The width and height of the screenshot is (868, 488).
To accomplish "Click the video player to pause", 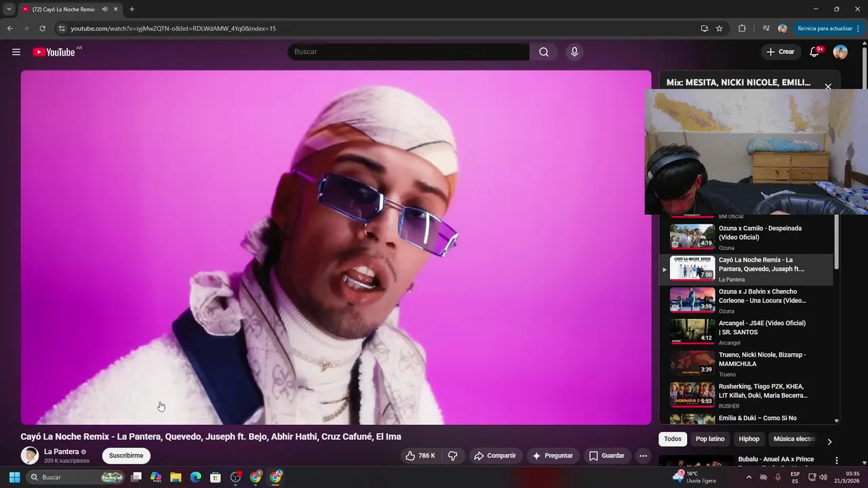I will coord(336,247).
